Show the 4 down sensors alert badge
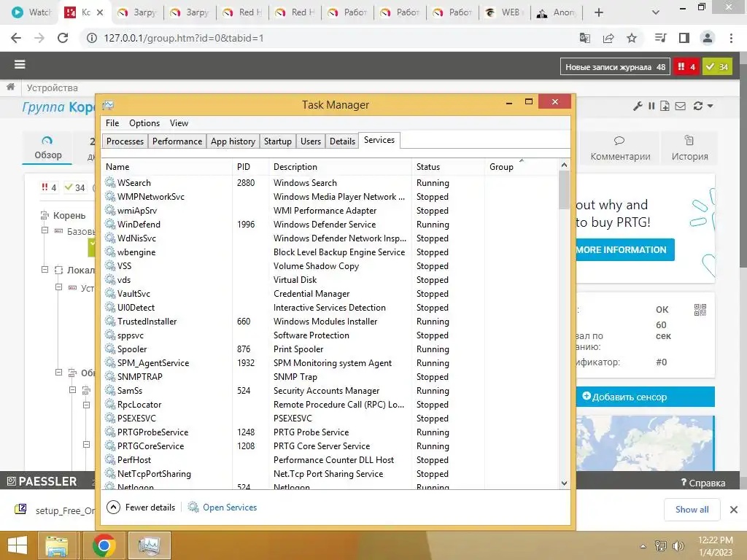The image size is (747, 560). click(x=686, y=67)
